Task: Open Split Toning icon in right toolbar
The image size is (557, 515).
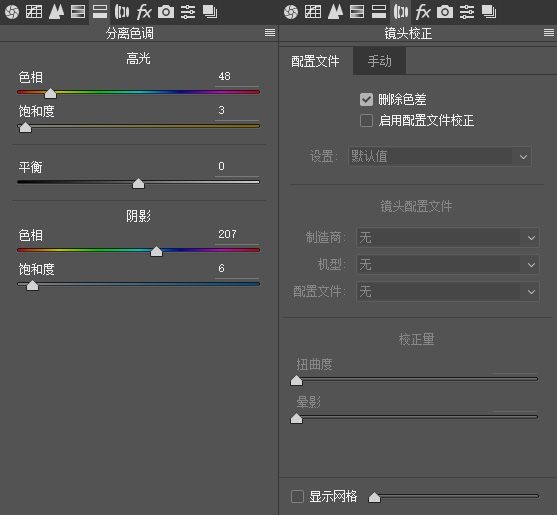Action: [x=379, y=12]
